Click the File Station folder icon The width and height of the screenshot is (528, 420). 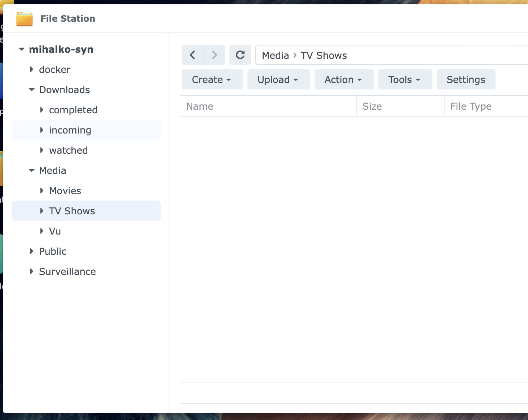pos(25,19)
